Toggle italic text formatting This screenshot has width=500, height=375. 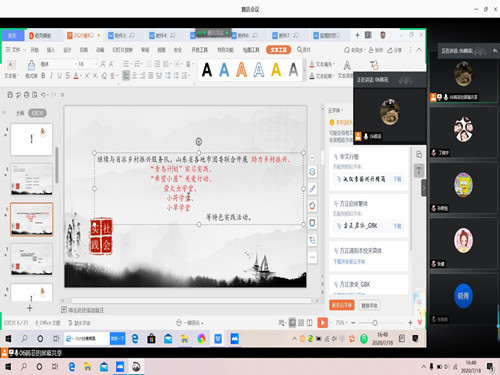tap(51, 76)
